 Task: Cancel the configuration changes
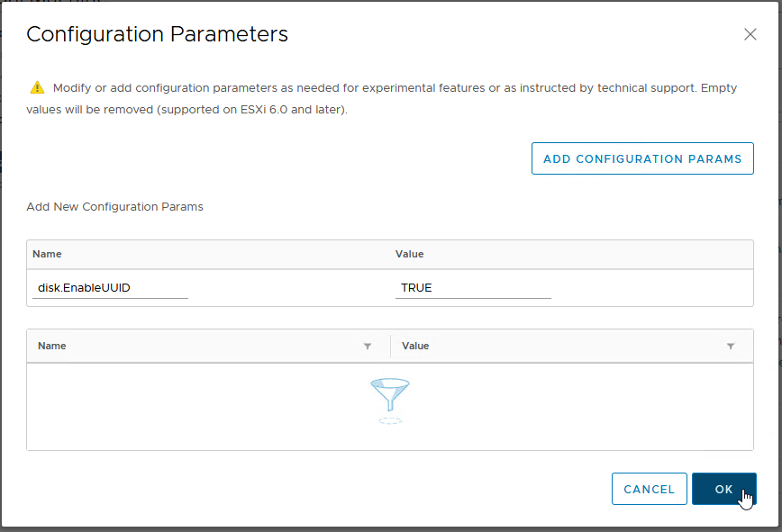[649, 489]
